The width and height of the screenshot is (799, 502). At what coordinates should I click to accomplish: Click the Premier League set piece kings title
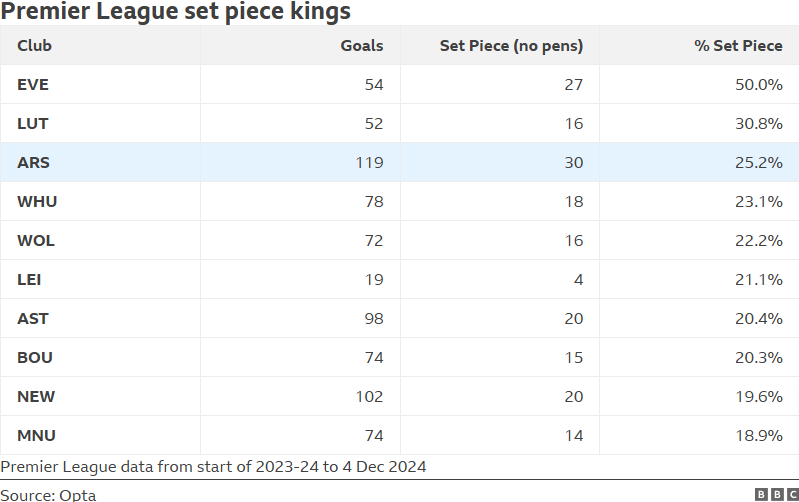click(x=176, y=11)
